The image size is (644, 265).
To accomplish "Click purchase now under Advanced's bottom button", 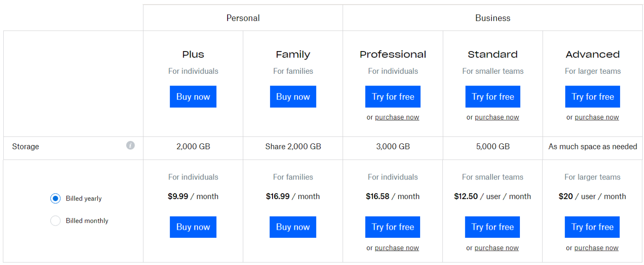I will [597, 248].
